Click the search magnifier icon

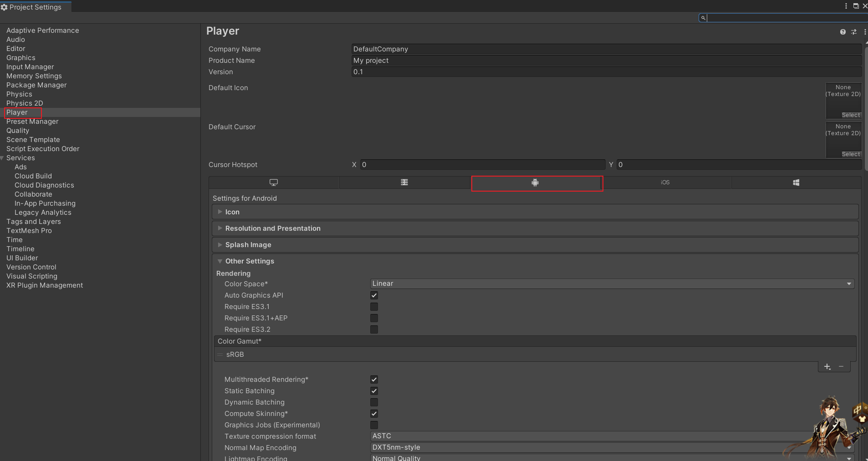click(x=703, y=18)
